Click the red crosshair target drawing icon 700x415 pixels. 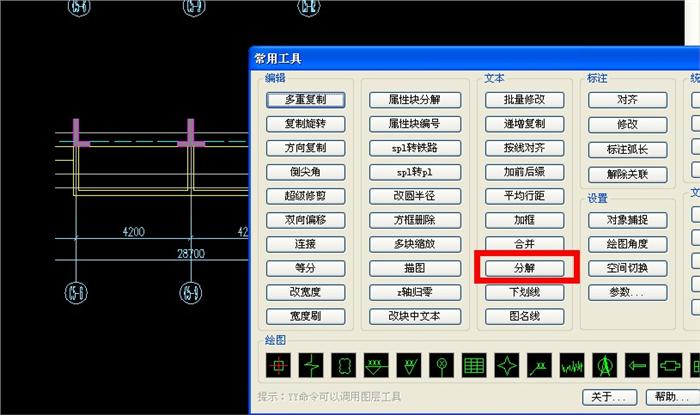[278, 365]
